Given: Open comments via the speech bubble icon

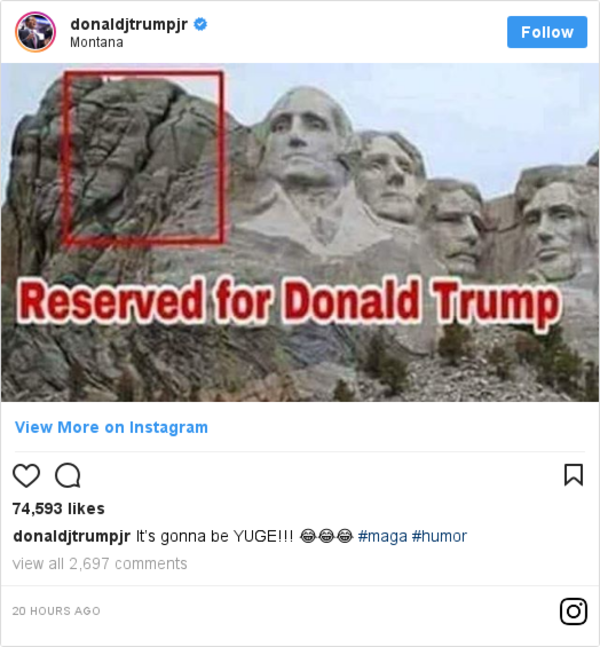Looking at the screenshot, I should (x=68, y=475).
